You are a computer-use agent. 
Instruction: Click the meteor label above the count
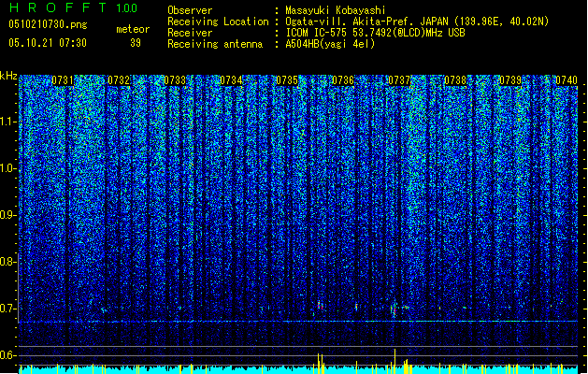point(133,29)
